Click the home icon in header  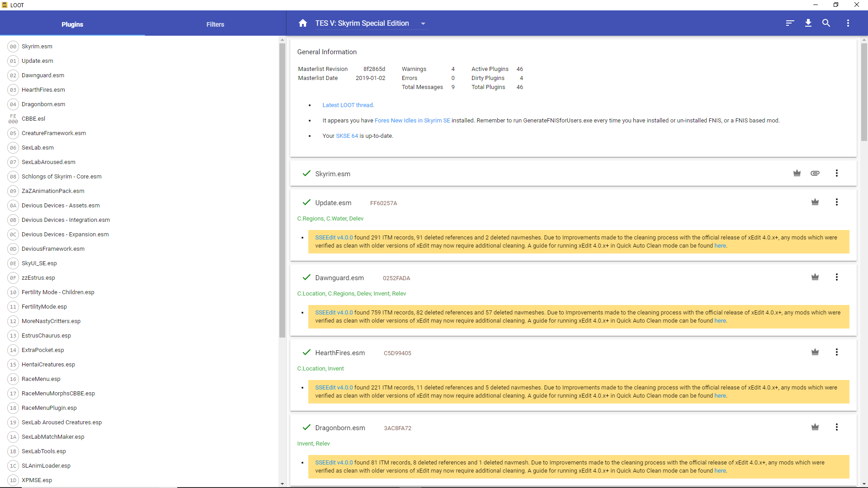pyautogui.click(x=303, y=23)
